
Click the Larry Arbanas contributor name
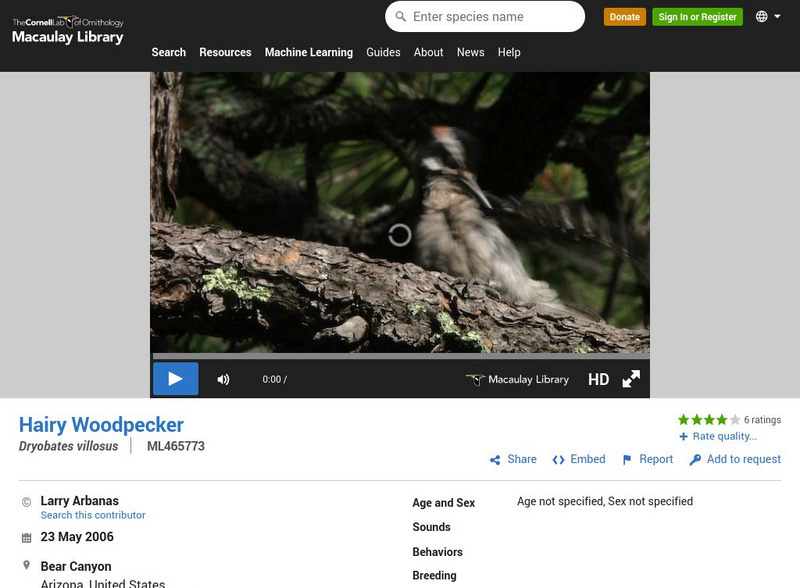pyautogui.click(x=80, y=501)
